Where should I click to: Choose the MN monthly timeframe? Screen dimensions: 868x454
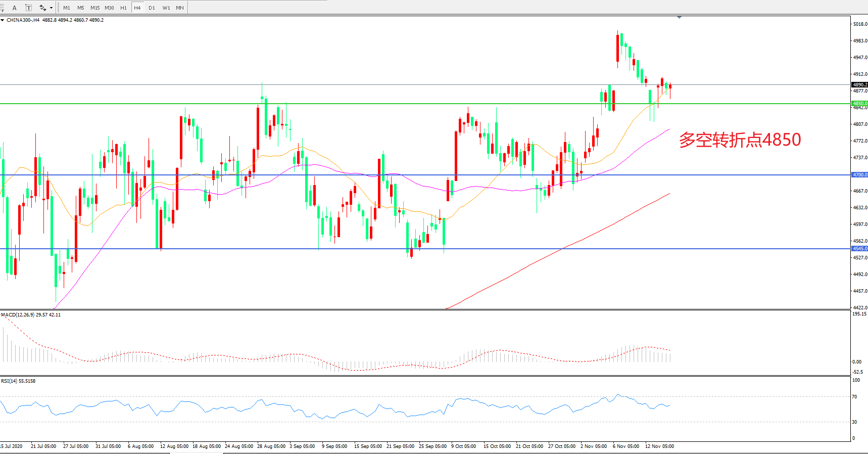pyautogui.click(x=180, y=8)
